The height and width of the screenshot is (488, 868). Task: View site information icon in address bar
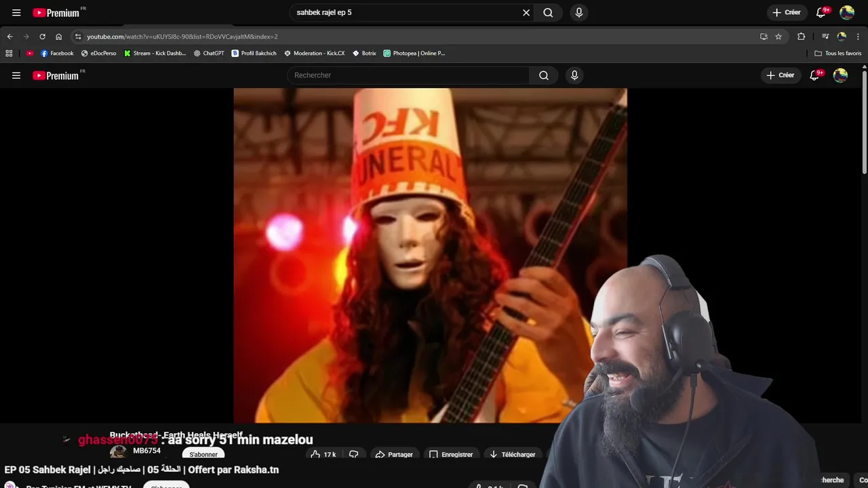pos(78,37)
